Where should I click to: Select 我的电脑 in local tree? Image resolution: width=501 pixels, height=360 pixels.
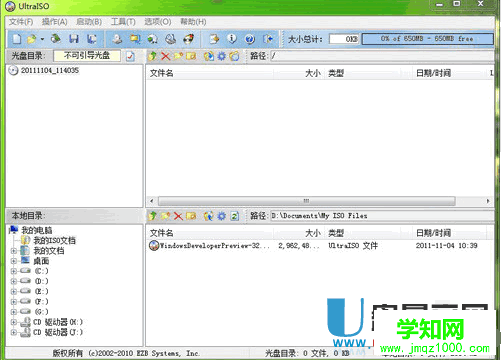click(37, 230)
